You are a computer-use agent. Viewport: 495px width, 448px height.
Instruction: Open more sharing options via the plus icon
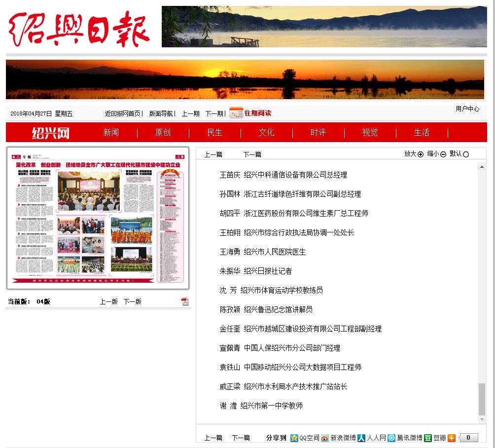[x=452, y=437]
